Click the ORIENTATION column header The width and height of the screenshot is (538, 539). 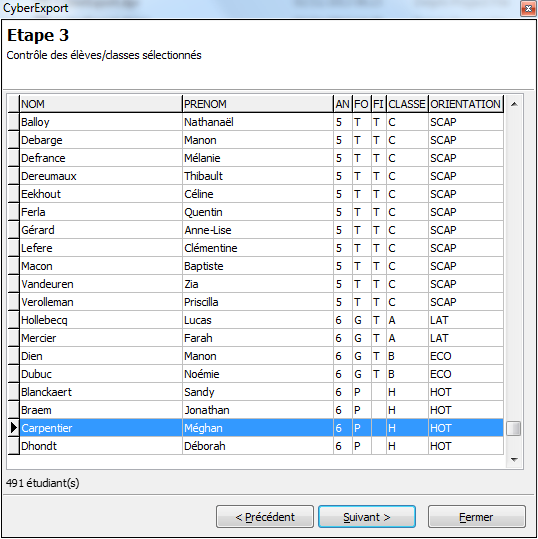click(x=466, y=104)
